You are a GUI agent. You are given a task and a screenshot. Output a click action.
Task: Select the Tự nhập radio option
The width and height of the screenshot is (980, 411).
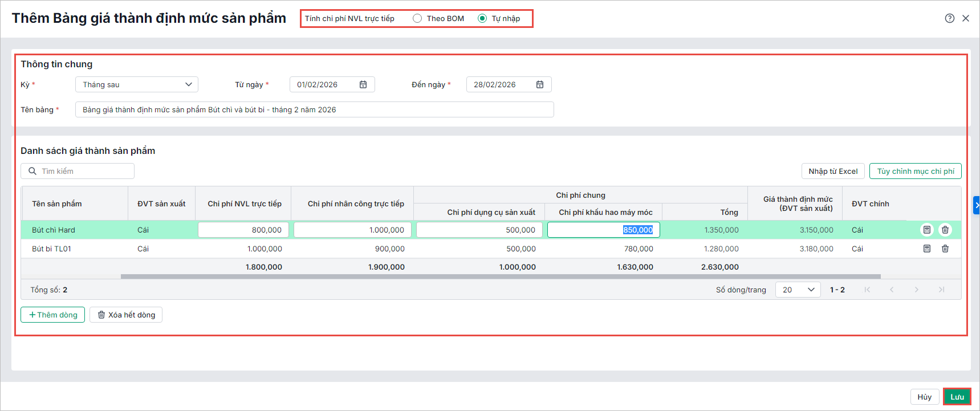coord(482,18)
